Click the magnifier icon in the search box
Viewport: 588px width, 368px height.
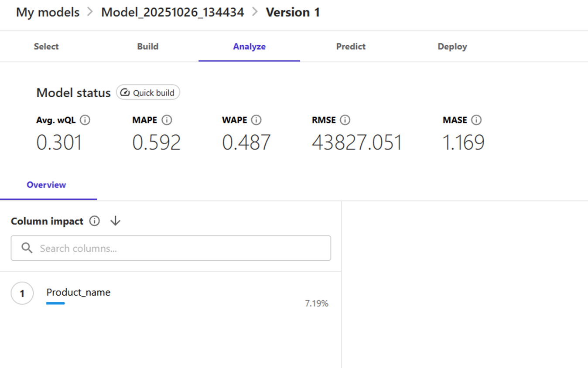27,248
